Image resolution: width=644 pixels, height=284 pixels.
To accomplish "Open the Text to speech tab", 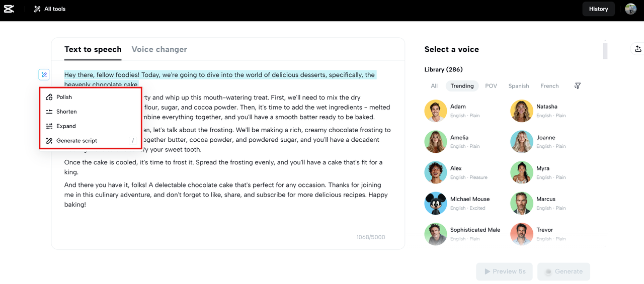I will point(93,49).
